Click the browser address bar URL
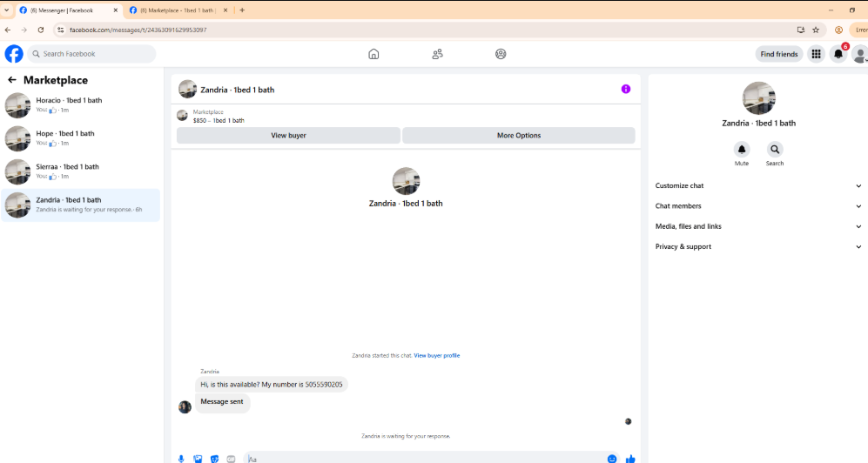Screen dimensions: 868x463 coord(138,30)
